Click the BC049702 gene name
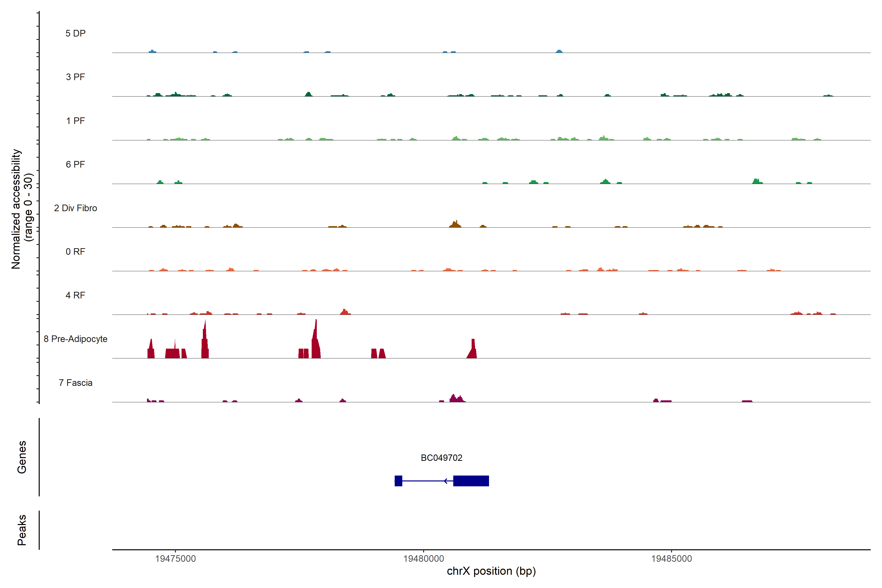Screen dimensions: 882x588 coord(441,457)
